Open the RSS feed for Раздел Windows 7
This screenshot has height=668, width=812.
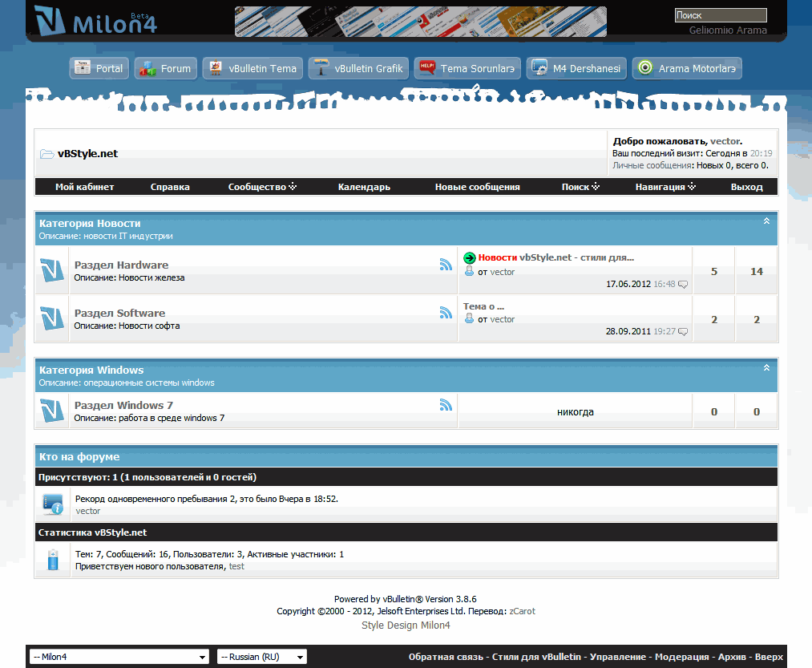click(446, 405)
